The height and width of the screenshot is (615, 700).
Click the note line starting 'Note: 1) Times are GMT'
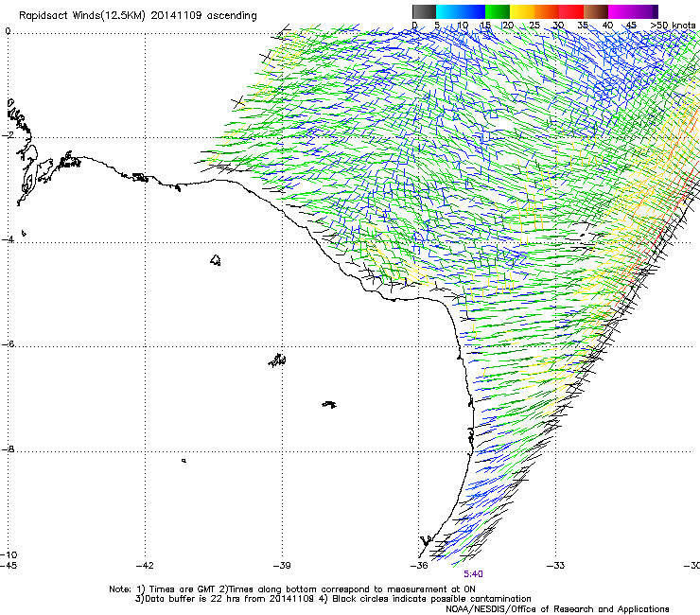[292, 589]
